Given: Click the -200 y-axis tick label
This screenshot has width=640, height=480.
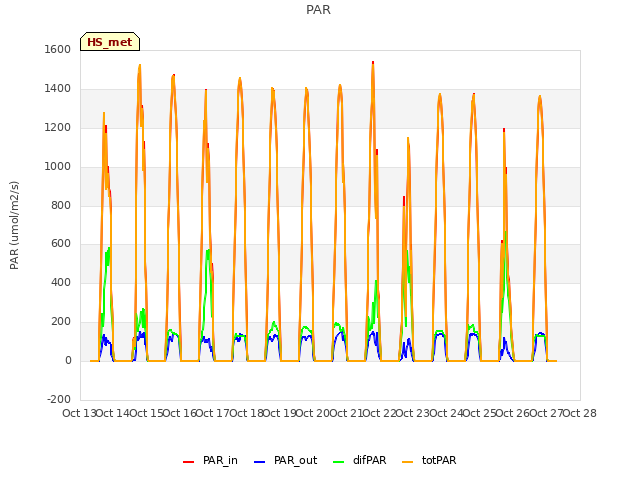Looking at the screenshot, I should (x=59, y=399).
